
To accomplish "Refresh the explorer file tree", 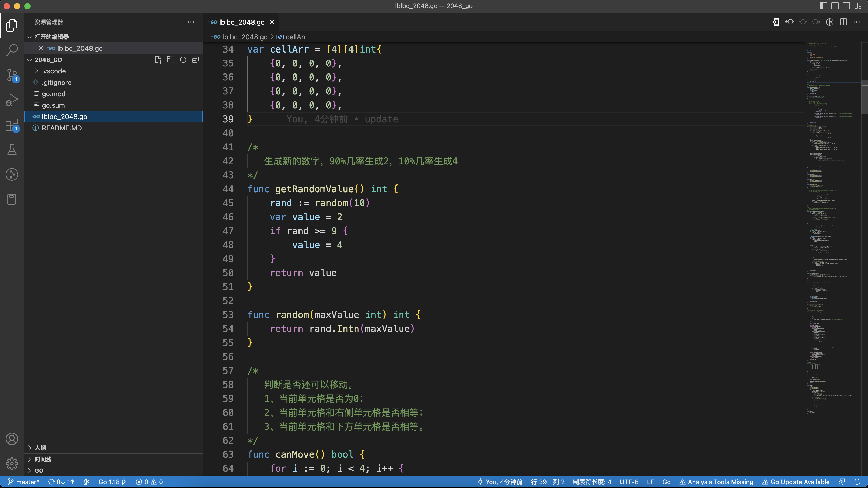I will 183,60.
